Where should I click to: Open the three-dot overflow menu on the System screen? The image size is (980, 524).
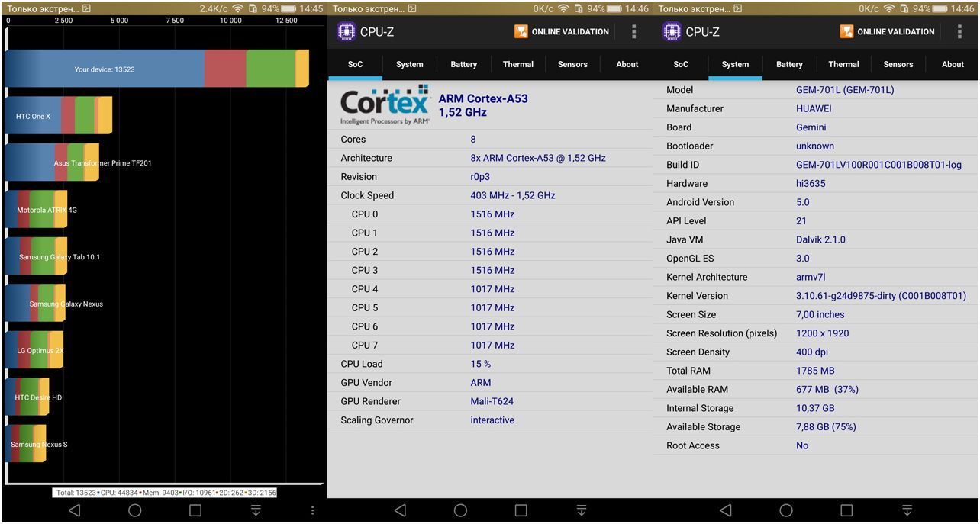point(959,32)
